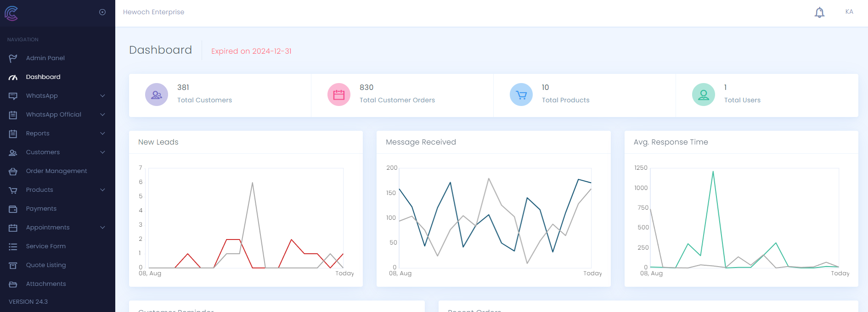Click the Total Users green icon
Viewport: 868px width, 312px height.
[x=704, y=95]
